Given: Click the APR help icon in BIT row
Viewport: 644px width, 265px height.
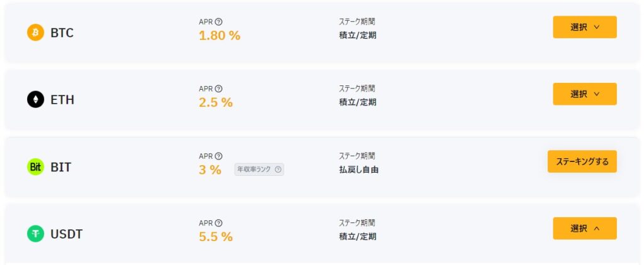Looking at the screenshot, I should click(x=218, y=156).
